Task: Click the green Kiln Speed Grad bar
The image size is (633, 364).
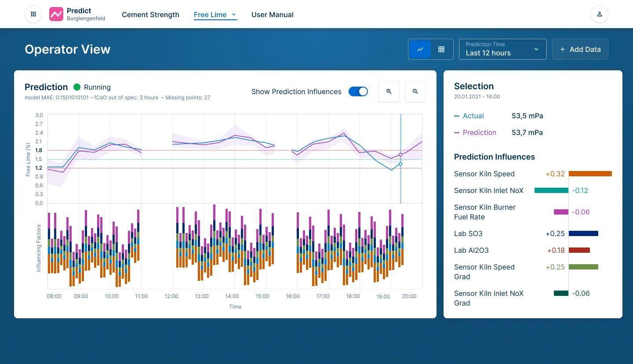Action: pyautogui.click(x=583, y=267)
